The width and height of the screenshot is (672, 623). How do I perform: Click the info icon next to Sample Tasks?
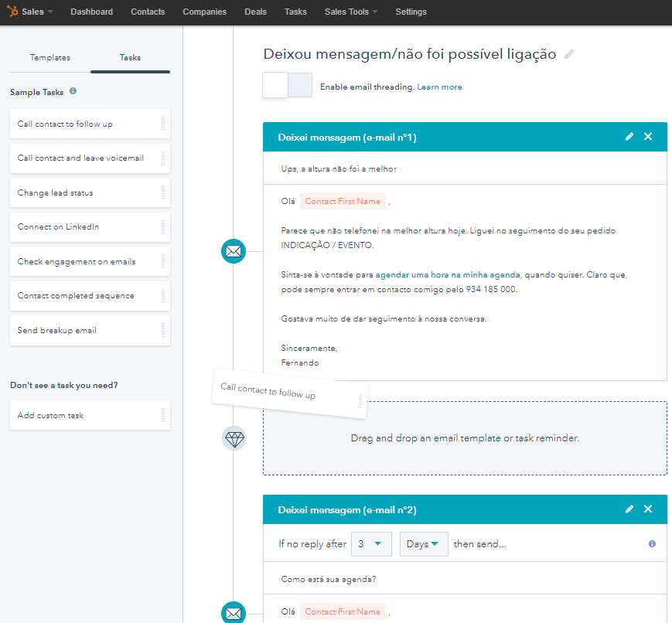pos(73,91)
